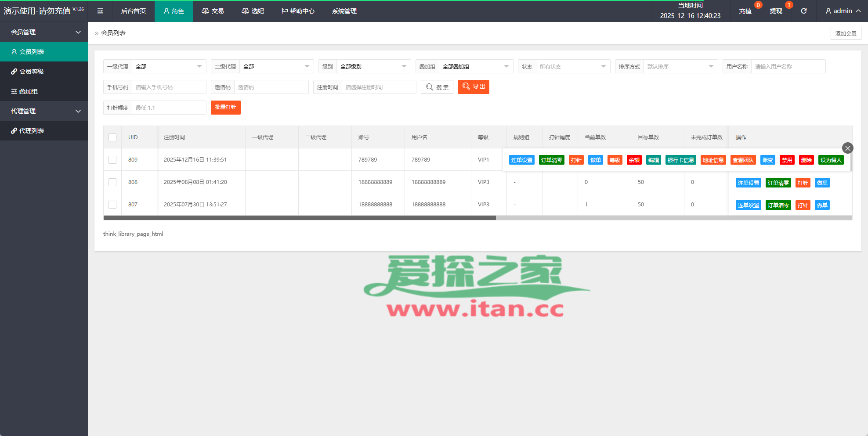868x436 pixels.
Task: Click the search magnifier 搜索 button
Action: [437, 87]
